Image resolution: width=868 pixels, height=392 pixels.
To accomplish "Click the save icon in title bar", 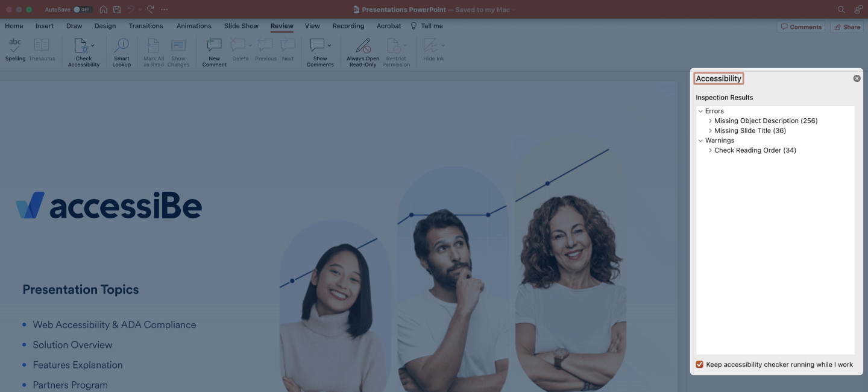I will (117, 10).
